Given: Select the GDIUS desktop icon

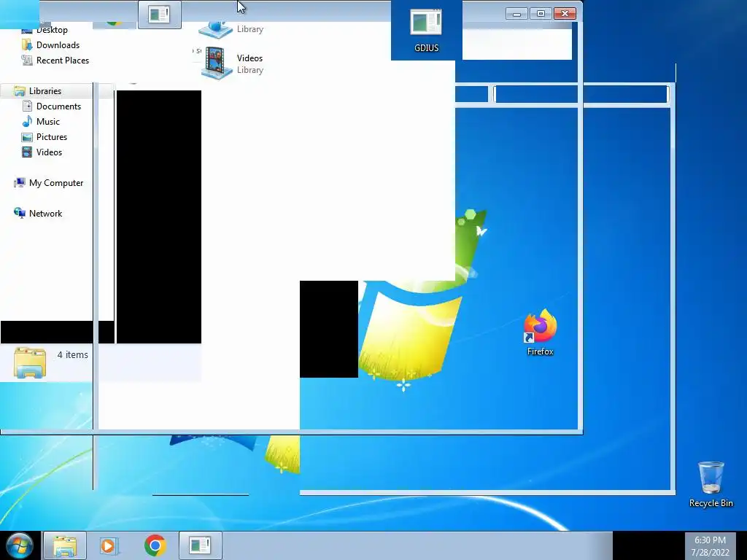Looking at the screenshot, I should [x=426, y=31].
